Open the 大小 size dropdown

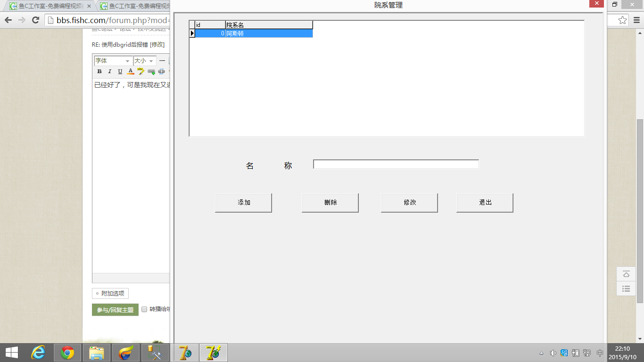(145, 61)
